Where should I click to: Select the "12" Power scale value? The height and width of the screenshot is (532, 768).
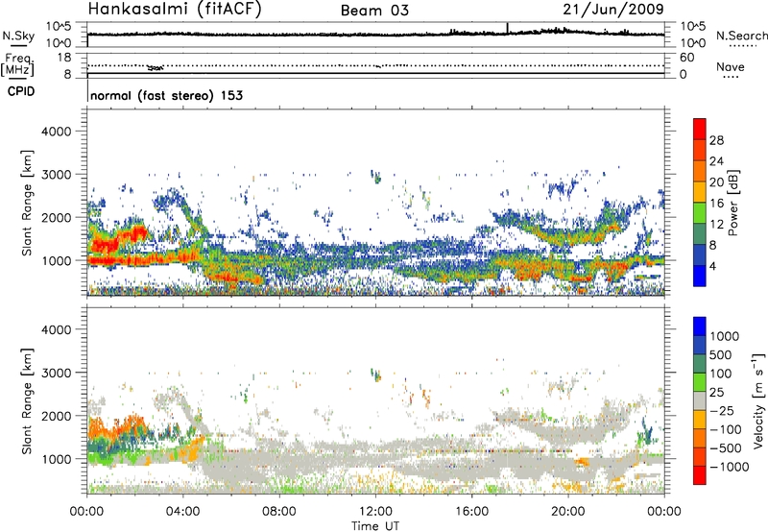716,225
